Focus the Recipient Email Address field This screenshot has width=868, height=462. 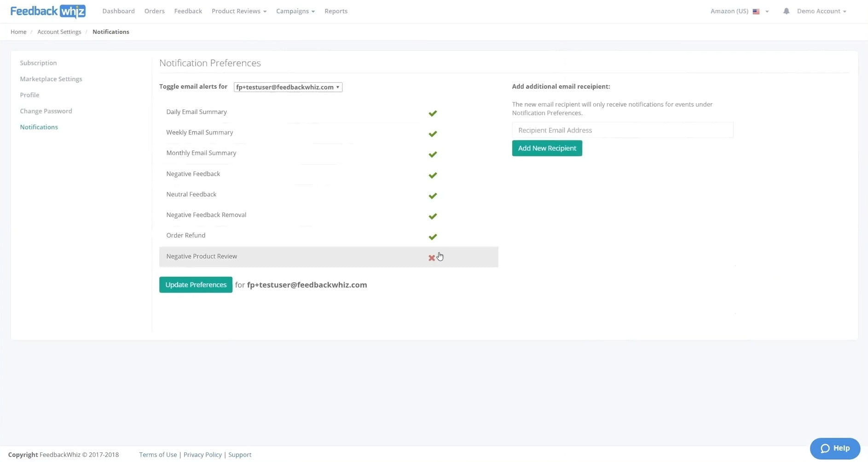click(x=622, y=130)
